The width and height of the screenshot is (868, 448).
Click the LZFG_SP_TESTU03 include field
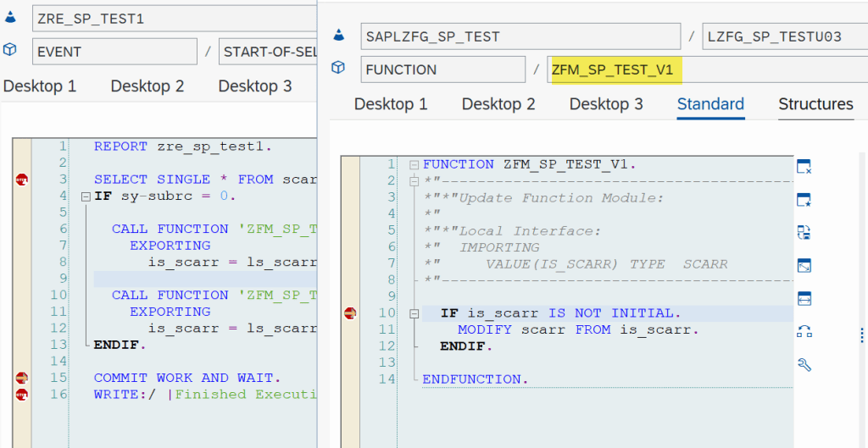coord(785,36)
